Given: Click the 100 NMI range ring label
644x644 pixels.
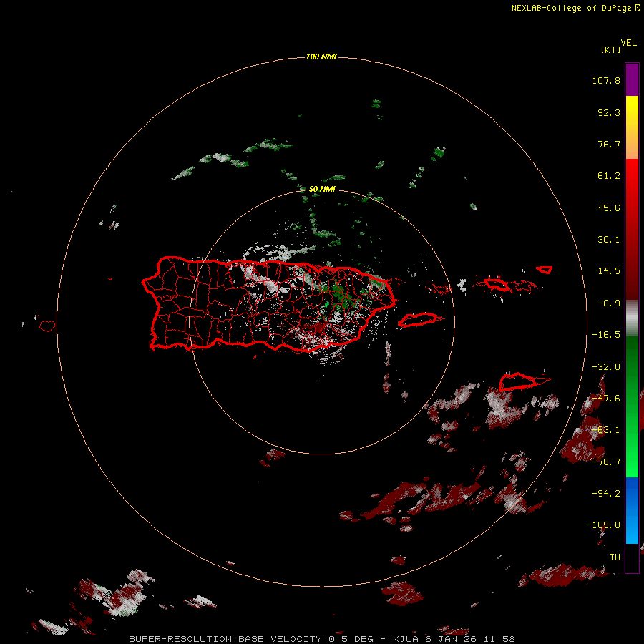Looking at the screenshot, I should pos(321,57).
